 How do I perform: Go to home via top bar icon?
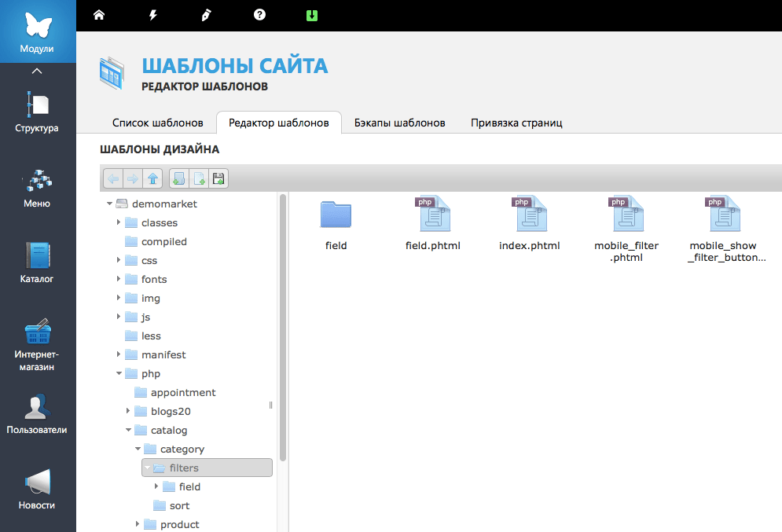(x=99, y=15)
